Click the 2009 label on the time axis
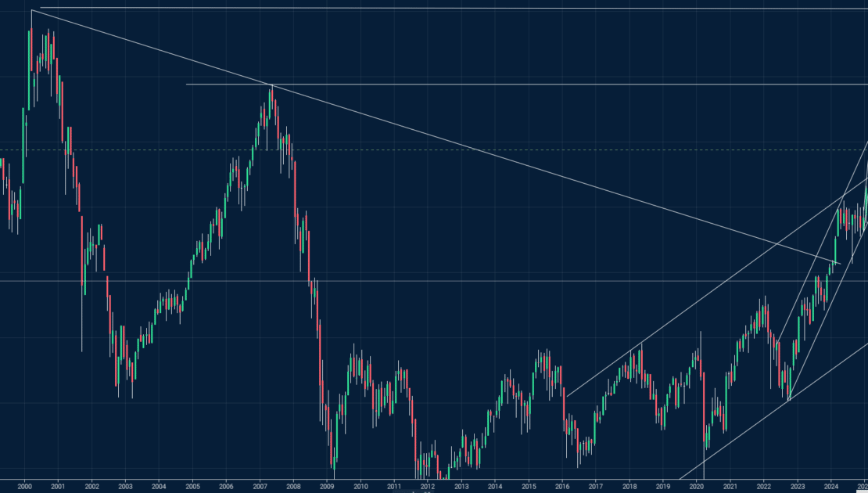Screen dimensions: 868x493 (327, 486)
